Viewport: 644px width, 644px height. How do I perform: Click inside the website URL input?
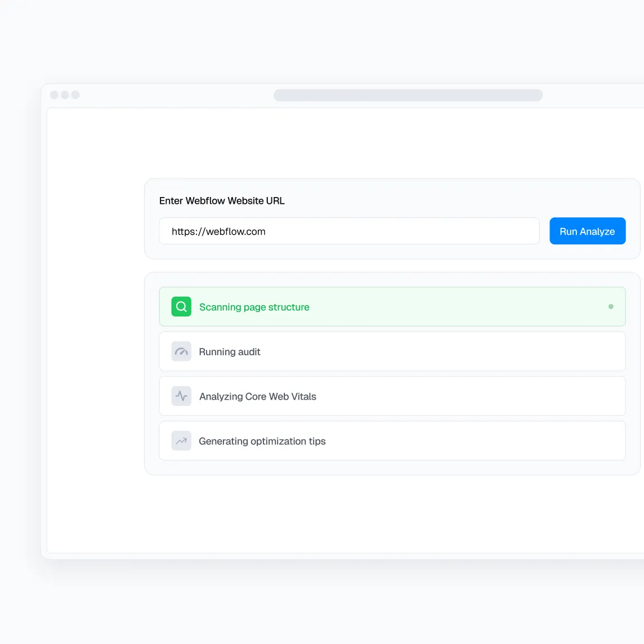[349, 231]
